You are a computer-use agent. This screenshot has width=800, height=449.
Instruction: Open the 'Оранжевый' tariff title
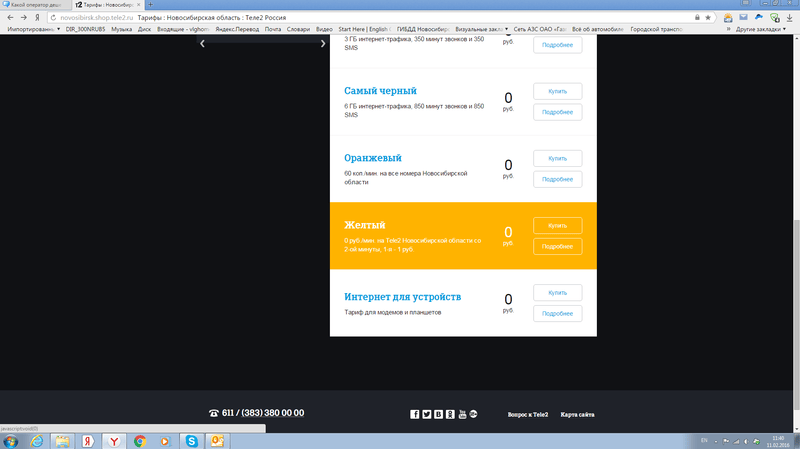(372, 158)
